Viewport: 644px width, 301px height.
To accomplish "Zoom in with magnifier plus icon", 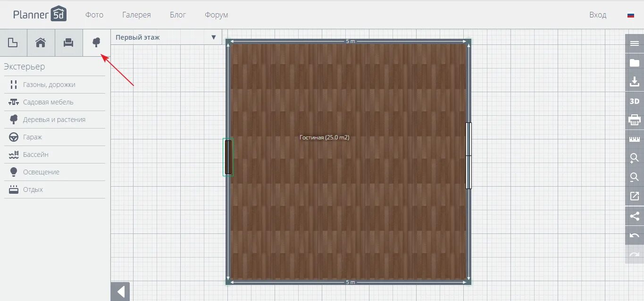I will (635, 158).
